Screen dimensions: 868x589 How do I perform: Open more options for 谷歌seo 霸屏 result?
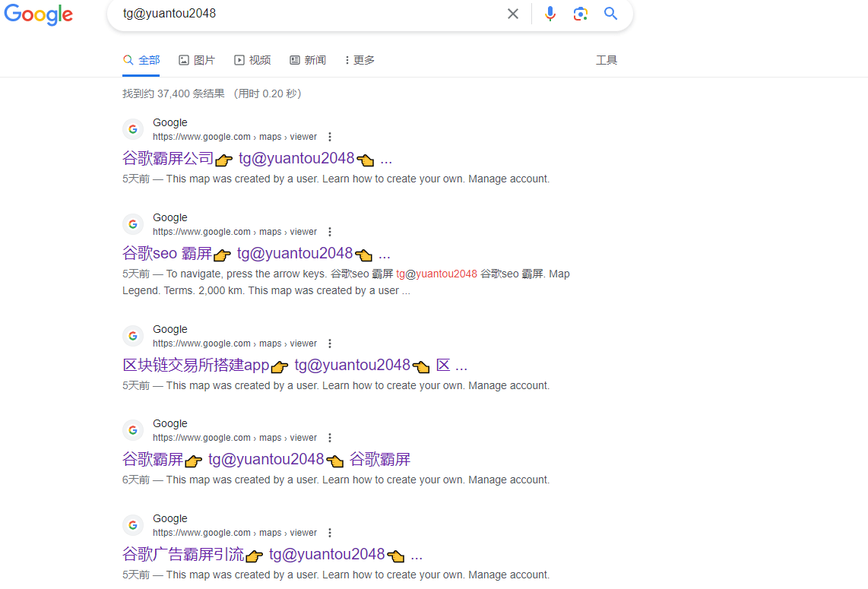(x=330, y=232)
